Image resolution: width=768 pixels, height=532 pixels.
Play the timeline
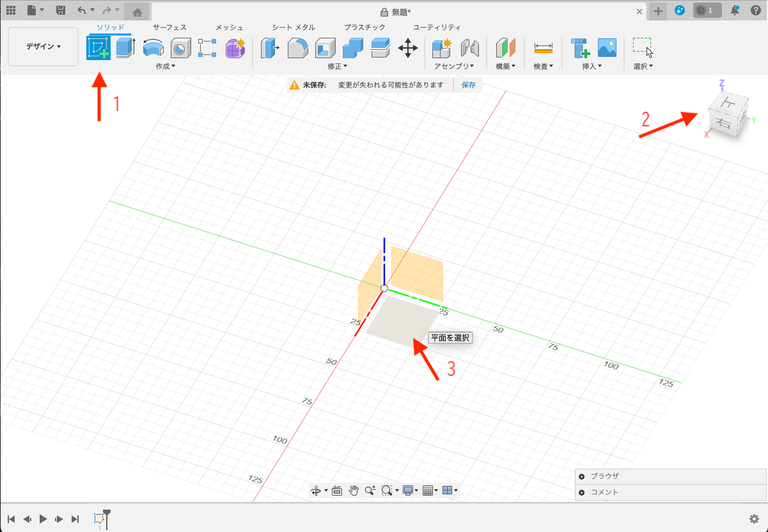pos(43,519)
